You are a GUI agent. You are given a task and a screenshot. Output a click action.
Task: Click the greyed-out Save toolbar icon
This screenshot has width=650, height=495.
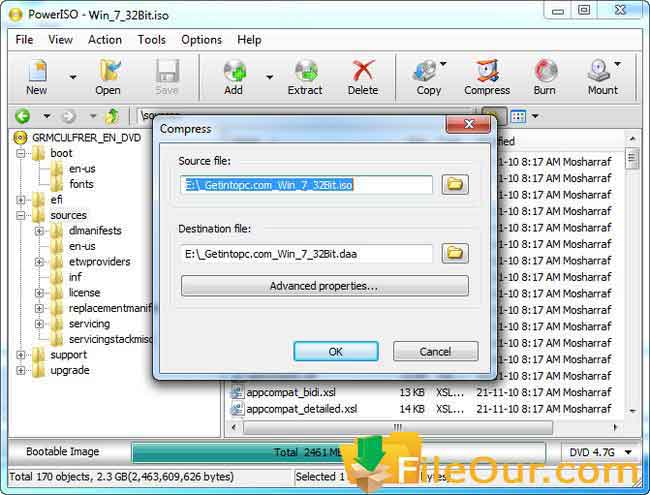[167, 77]
